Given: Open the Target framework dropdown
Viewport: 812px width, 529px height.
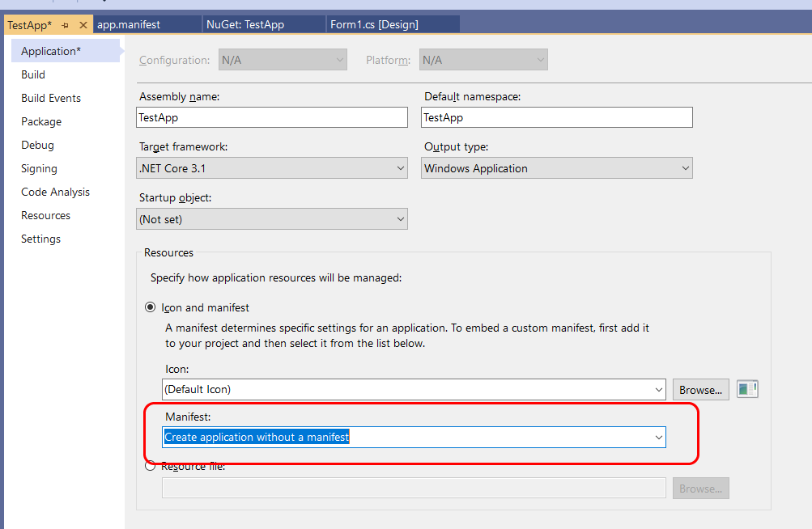Looking at the screenshot, I should [x=272, y=168].
